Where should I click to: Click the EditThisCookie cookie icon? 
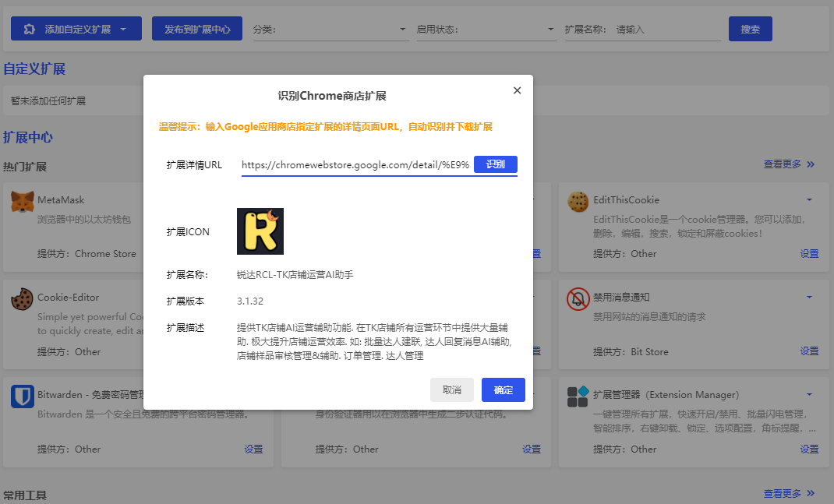pos(578,202)
